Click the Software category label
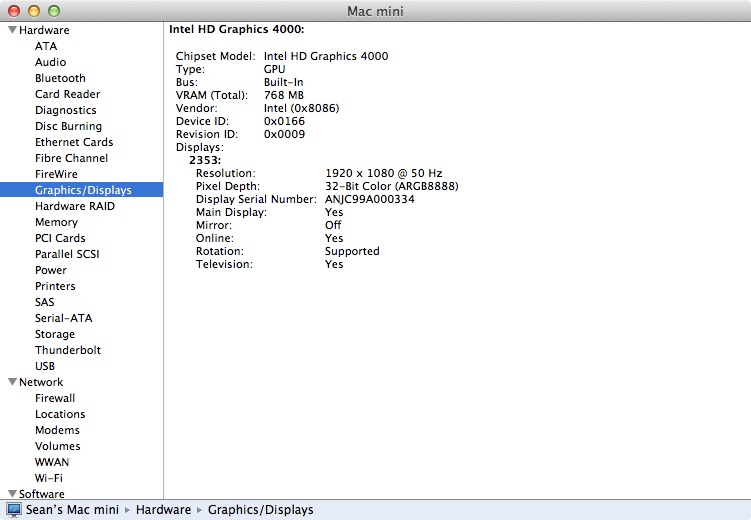 click(x=42, y=494)
